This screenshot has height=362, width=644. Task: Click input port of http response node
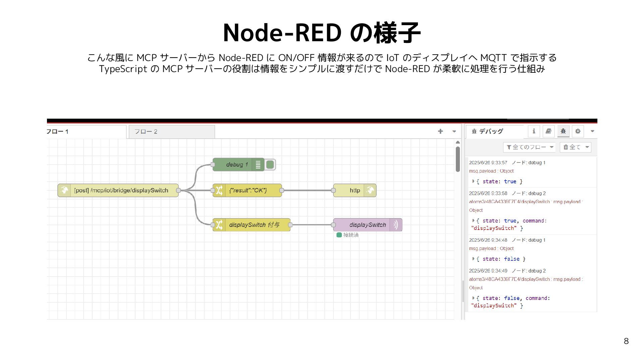[333, 190]
